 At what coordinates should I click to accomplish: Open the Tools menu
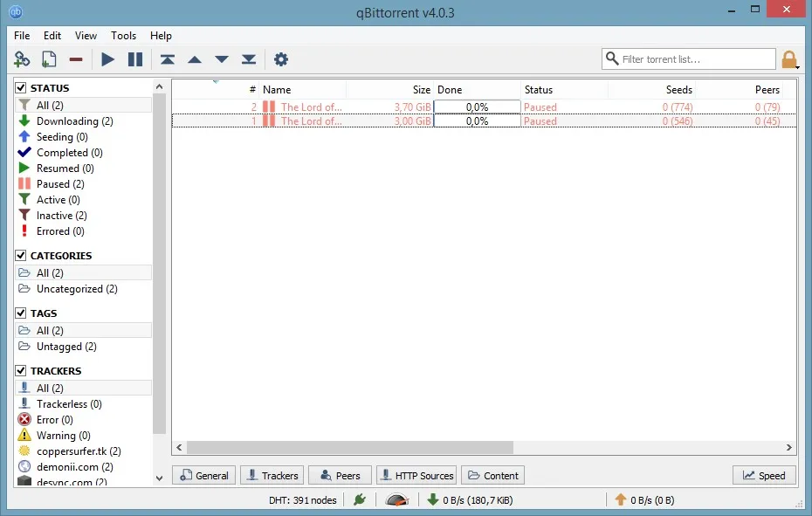123,36
